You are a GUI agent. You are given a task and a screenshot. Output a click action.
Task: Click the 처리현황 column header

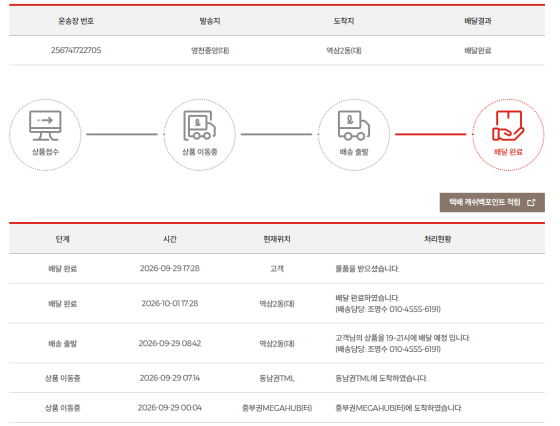[x=438, y=239]
